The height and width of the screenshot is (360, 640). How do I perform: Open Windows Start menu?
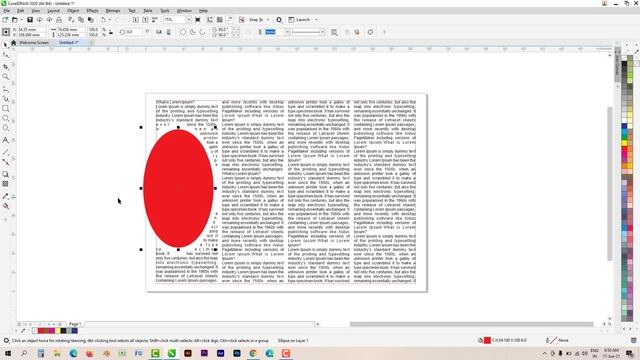pos(7,353)
